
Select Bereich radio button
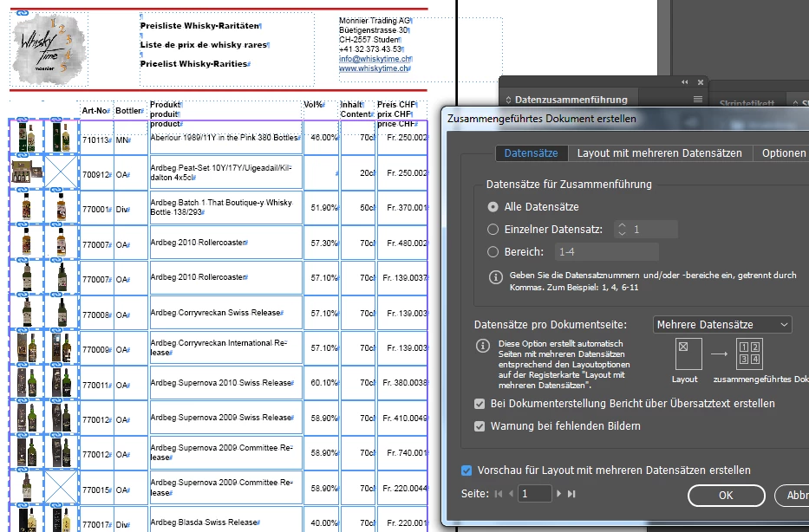point(493,251)
